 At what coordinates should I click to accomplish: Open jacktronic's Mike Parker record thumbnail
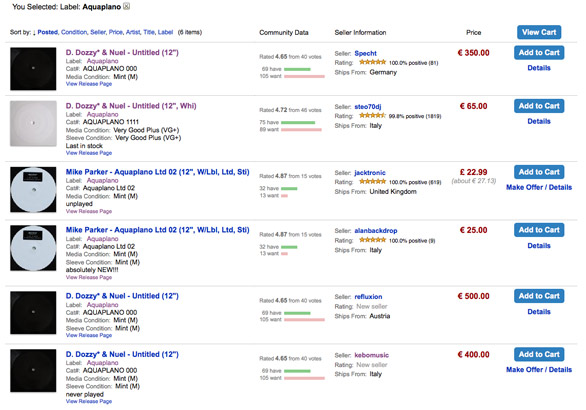pos(33,189)
